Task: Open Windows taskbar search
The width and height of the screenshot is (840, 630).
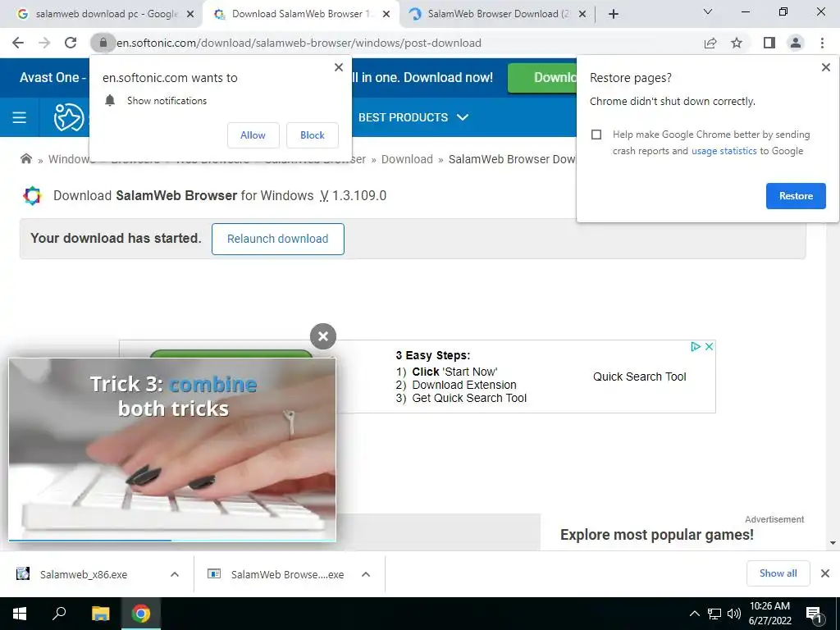Action: point(59,614)
